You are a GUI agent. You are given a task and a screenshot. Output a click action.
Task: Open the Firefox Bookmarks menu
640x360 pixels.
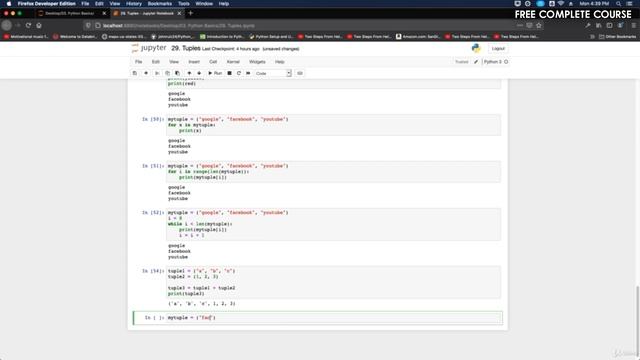point(160,4)
